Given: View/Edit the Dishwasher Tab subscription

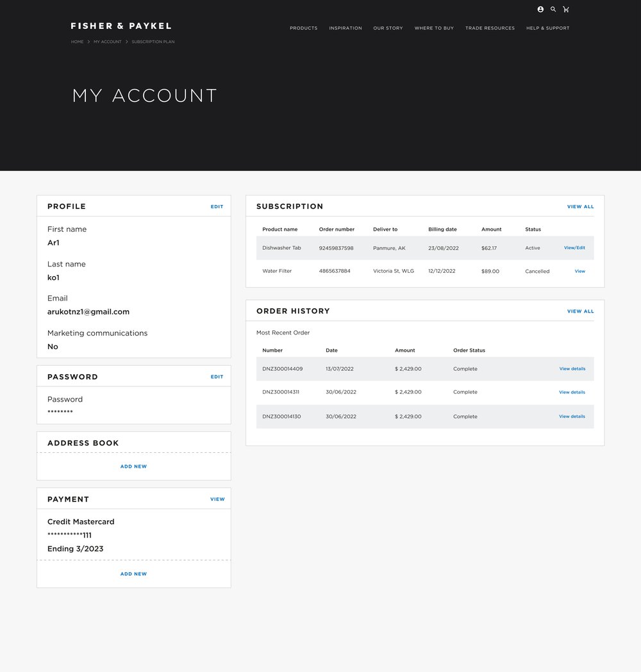Looking at the screenshot, I should [x=574, y=248].
